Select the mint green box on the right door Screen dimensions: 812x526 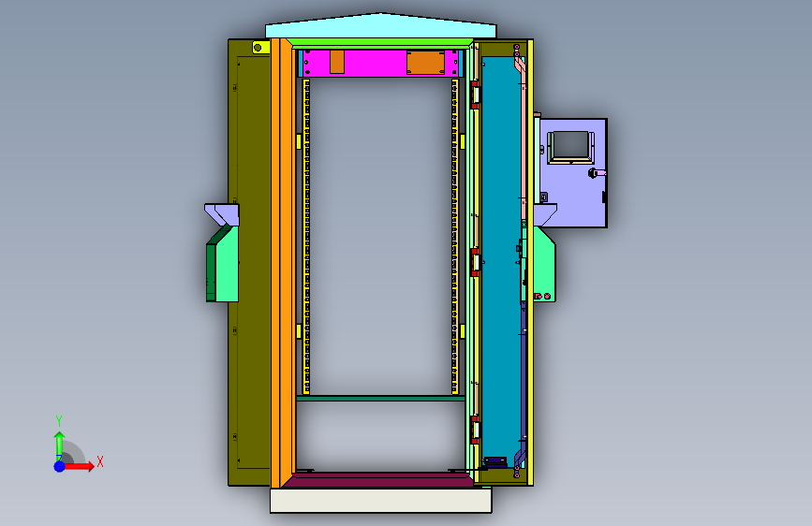pos(544,264)
